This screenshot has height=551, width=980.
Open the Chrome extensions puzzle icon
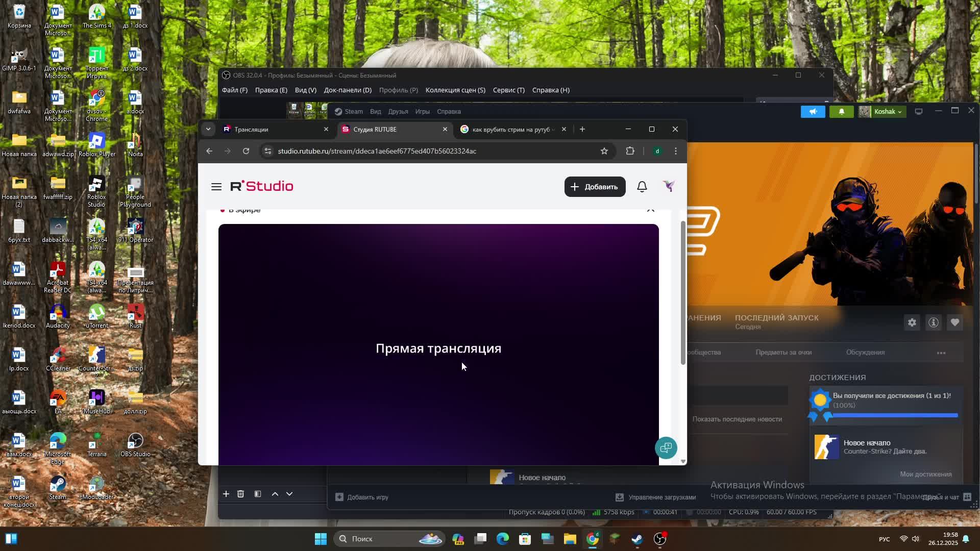click(x=630, y=151)
